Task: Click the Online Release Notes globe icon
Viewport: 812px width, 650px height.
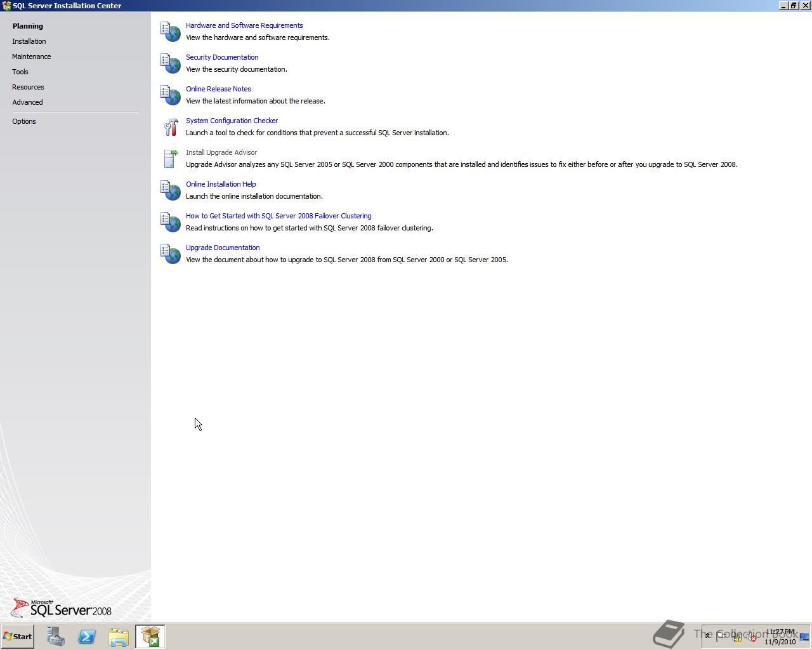Action: coord(171,95)
